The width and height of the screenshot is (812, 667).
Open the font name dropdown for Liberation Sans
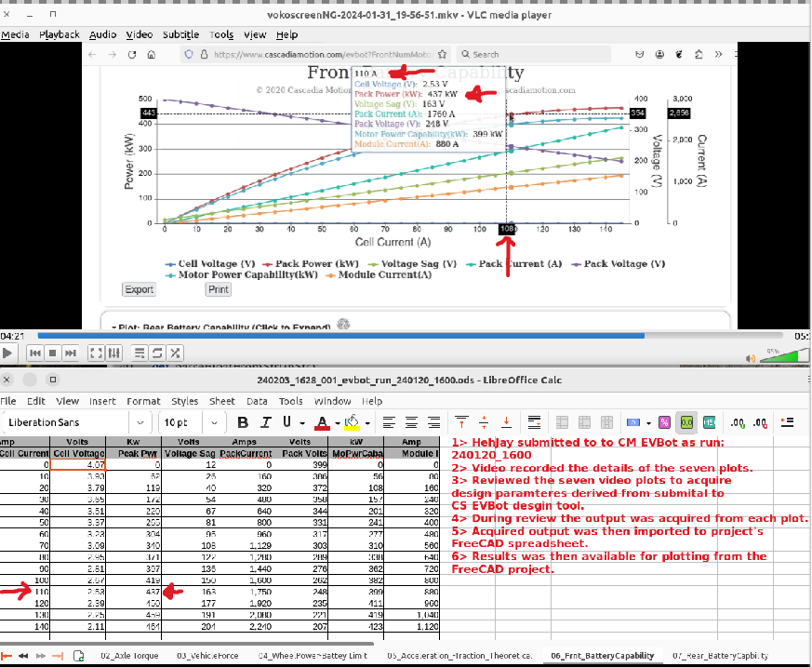(x=146, y=423)
